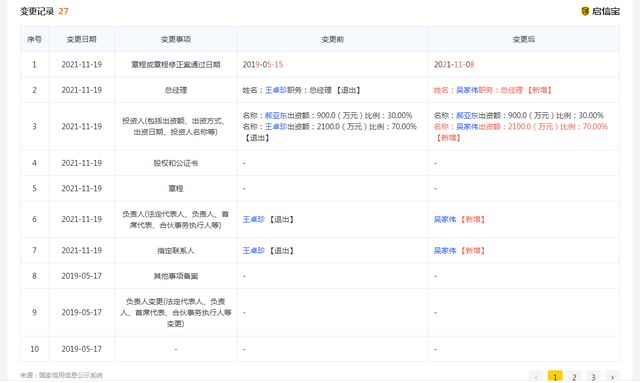
Task: Open 王卓珍 link in row 2 总经理
Action: (x=276, y=90)
